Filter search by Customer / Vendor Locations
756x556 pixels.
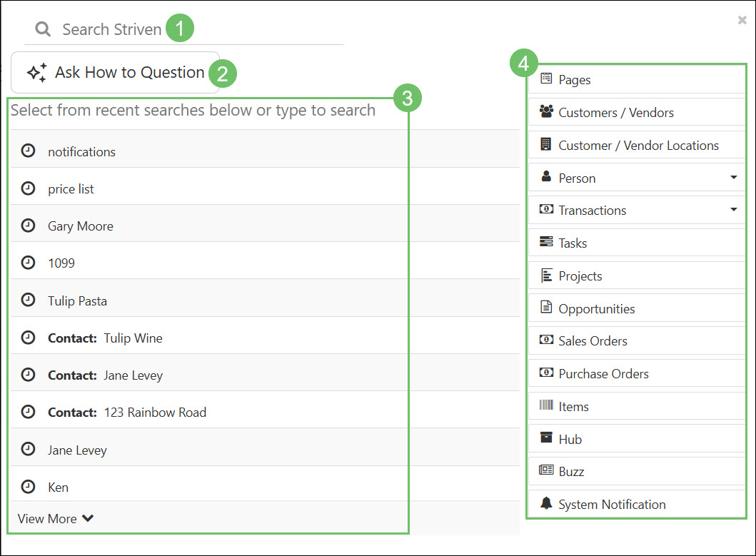(637, 145)
